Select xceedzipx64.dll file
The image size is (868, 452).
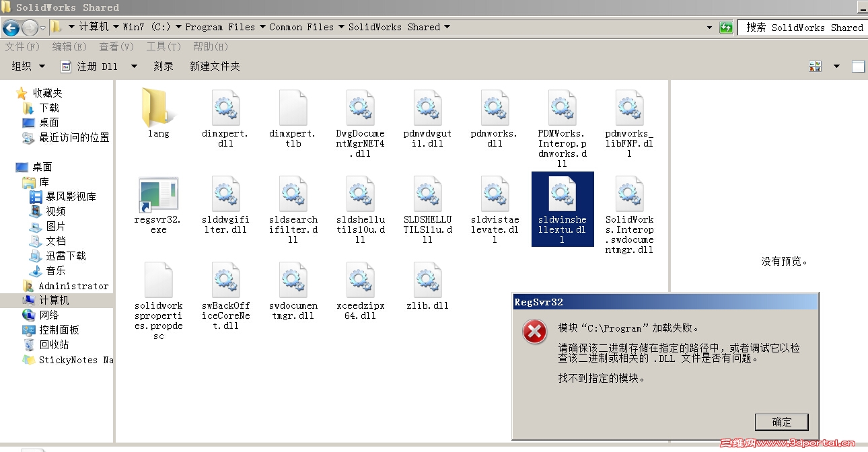tap(361, 291)
